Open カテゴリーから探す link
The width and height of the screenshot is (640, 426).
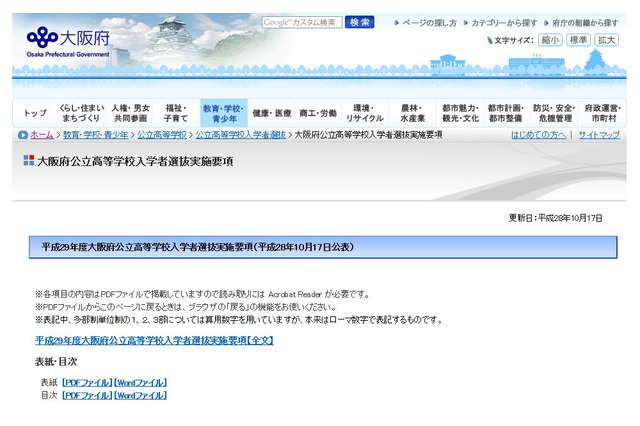(x=504, y=23)
